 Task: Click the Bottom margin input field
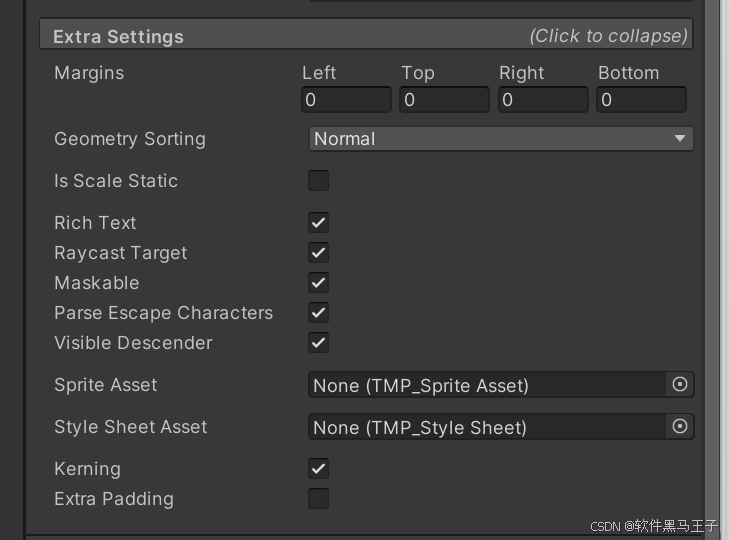[x=642, y=100]
